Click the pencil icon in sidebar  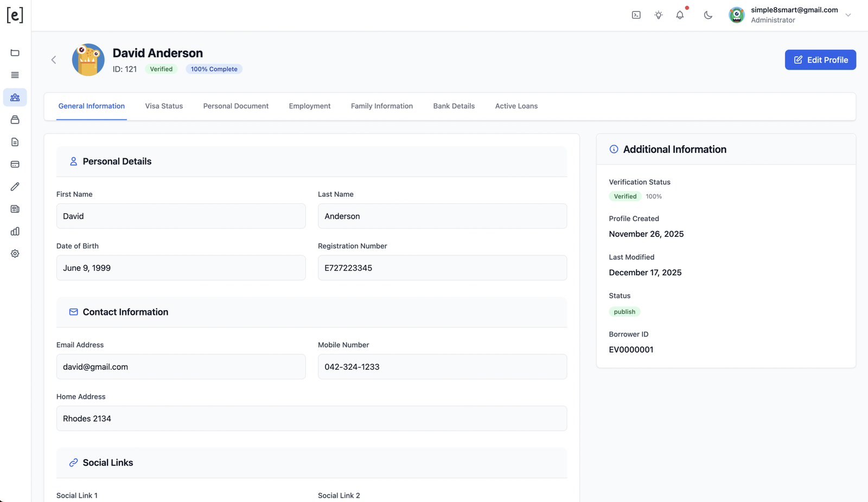click(15, 186)
